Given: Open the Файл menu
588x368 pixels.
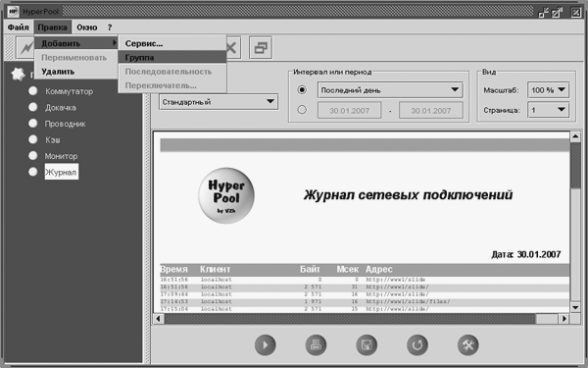Looking at the screenshot, I should pos(19,27).
